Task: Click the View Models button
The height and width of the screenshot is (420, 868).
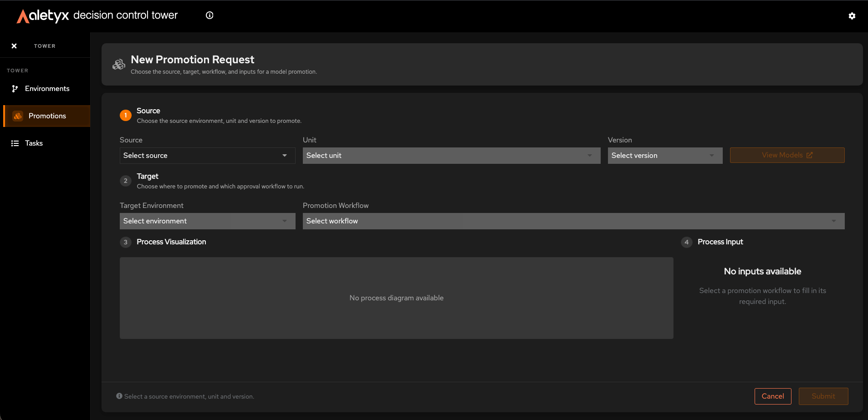Action: tap(787, 155)
